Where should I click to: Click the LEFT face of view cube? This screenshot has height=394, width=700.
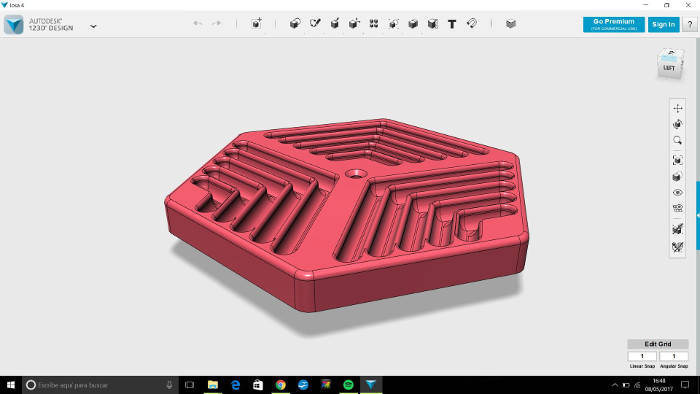(669, 68)
